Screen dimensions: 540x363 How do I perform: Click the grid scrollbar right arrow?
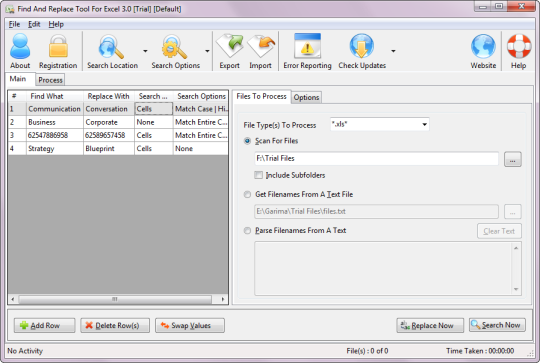click(x=223, y=299)
